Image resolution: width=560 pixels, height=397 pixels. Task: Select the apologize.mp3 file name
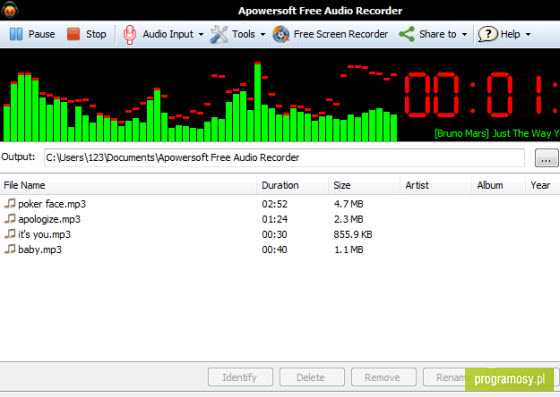coord(49,219)
